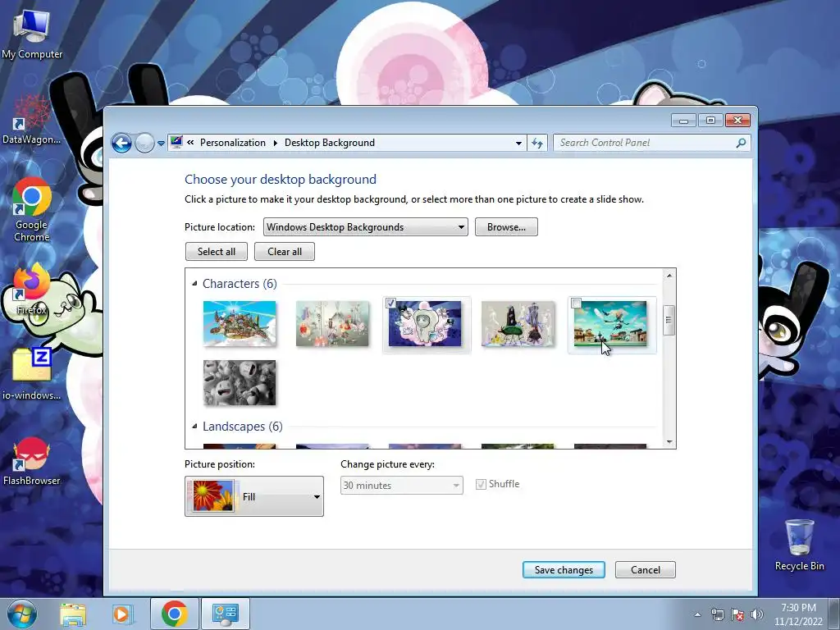Click Save changes
Screen dimensions: 840x630
(564, 570)
